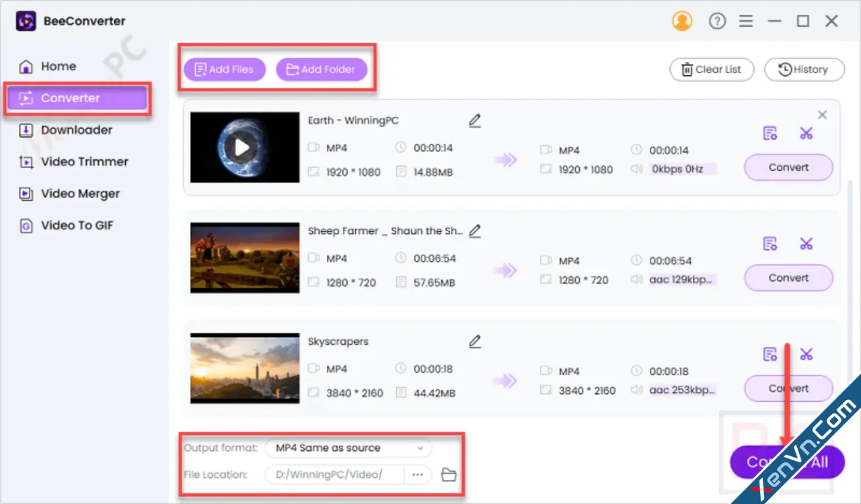Remove the Earth - WinningPC item with X
Image resolution: width=861 pixels, height=504 pixels.
(x=822, y=115)
